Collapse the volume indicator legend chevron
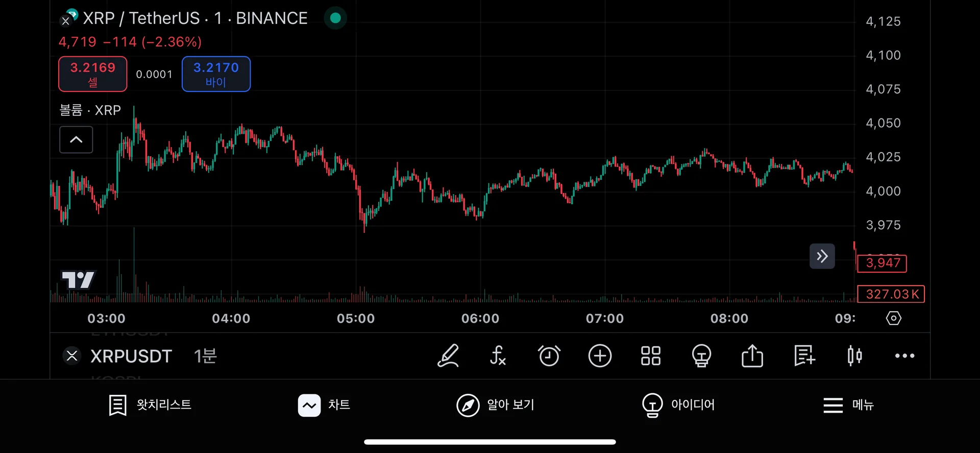The width and height of the screenshot is (980, 453). 76,139
